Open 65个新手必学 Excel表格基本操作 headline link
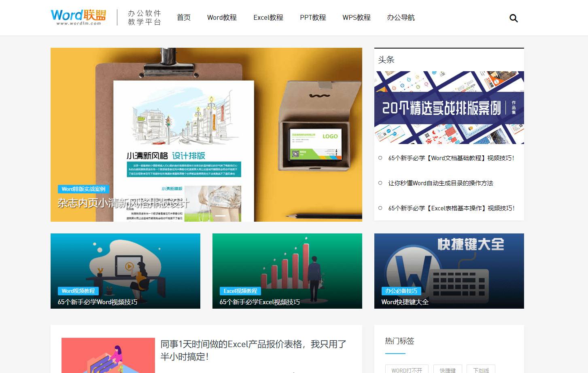Image resolution: width=588 pixels, height=373 pixels. pos(451,208)
